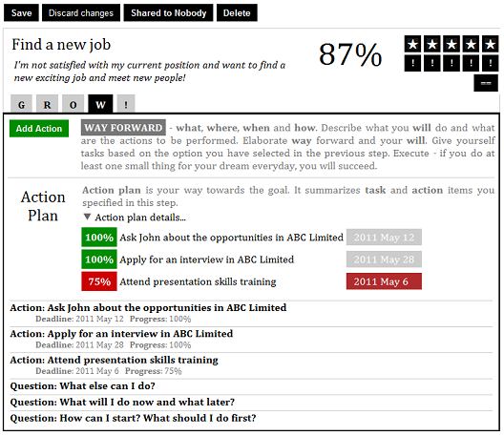Click the black collapse button below priority icons
The width and height of the screenshot is (504, 436).
point(486,83)
